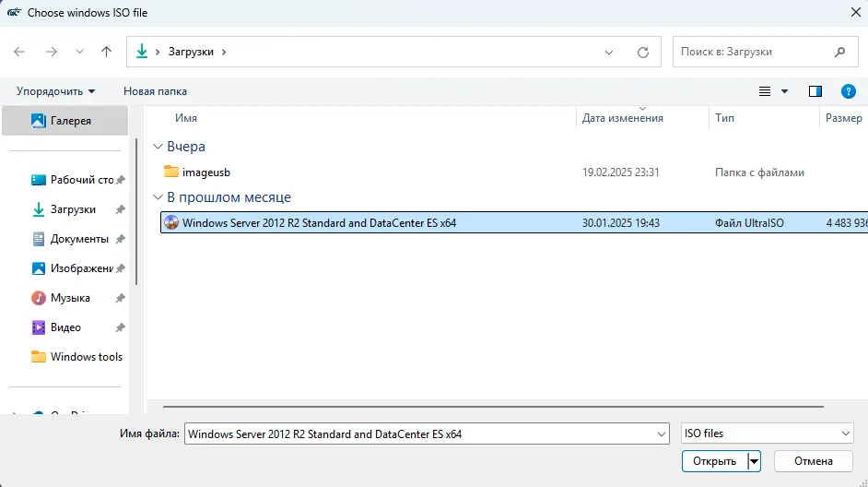This screenshot has width=868, height=487.
Task: Click the Back navigation arrow
Action: (x=20, y=52)
